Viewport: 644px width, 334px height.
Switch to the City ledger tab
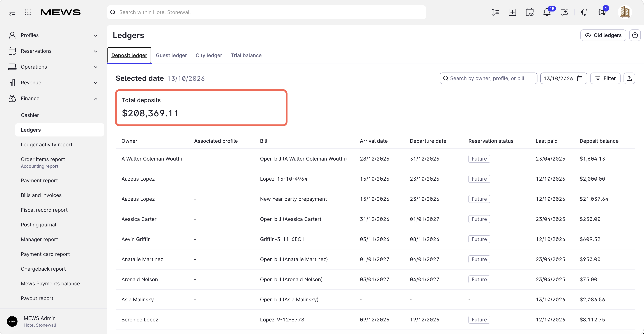(209, 55)
